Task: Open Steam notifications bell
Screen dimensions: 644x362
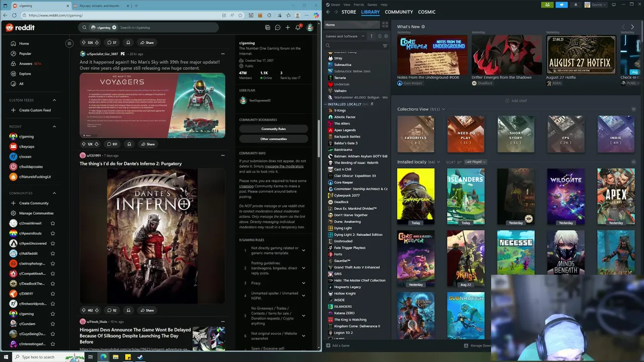Action: (576, 5)
